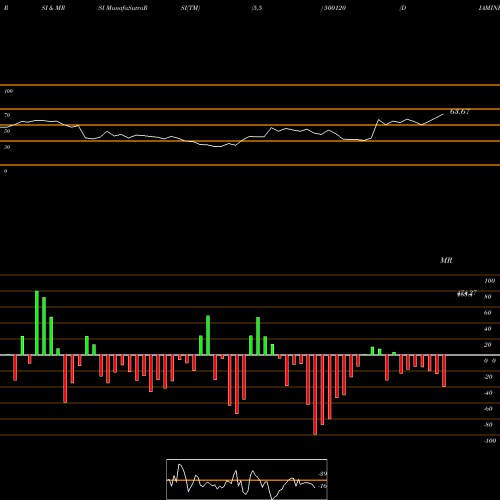Viewport: 500px width, 500px height.
Task: Click the MR axis label 80
Action: click(488, 297)
